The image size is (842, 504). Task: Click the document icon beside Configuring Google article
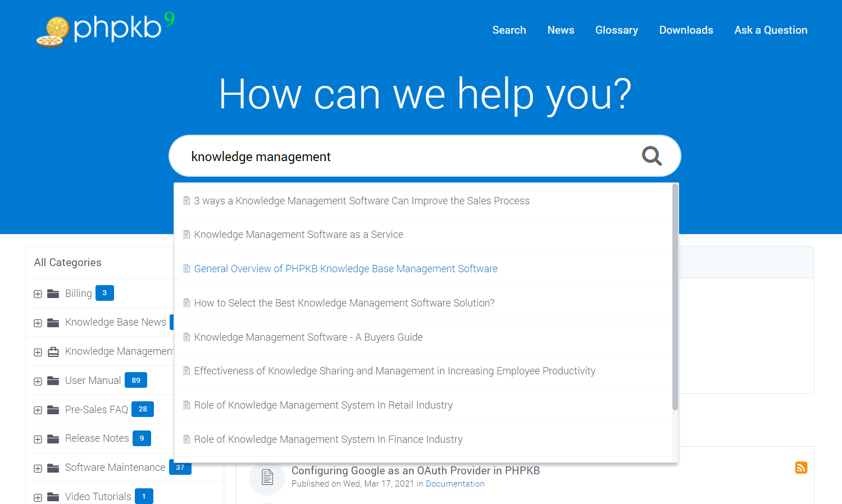coord(267,477)
